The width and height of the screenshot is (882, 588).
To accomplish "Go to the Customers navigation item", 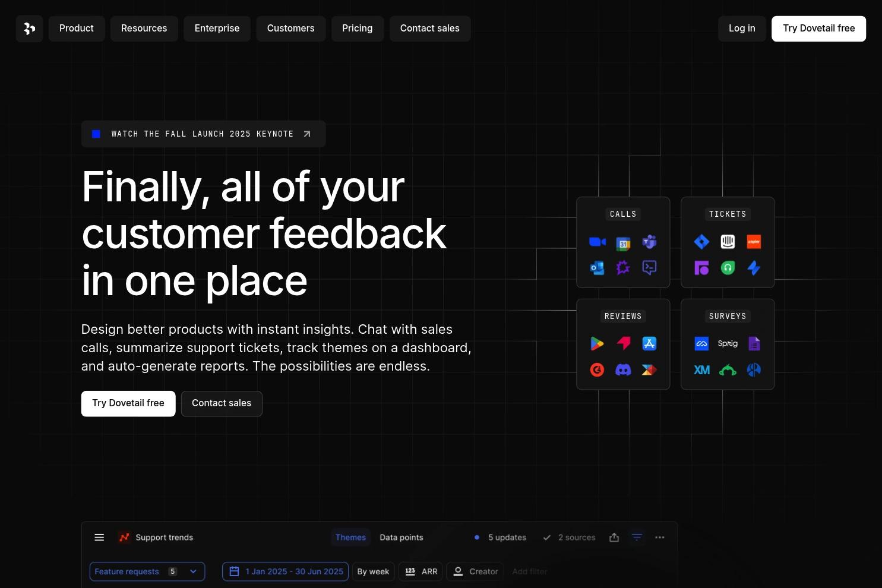I will point(291,29).
